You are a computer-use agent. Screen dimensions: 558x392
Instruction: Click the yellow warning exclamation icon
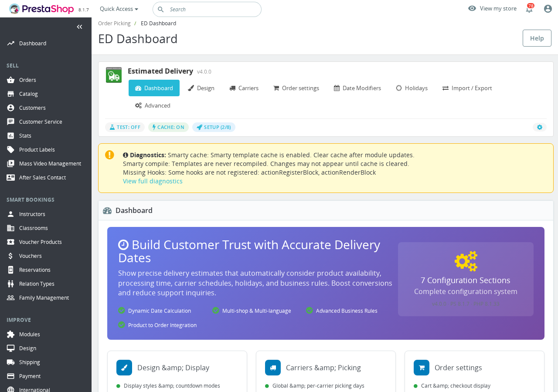pyautogui.click(x=109, y=155)
